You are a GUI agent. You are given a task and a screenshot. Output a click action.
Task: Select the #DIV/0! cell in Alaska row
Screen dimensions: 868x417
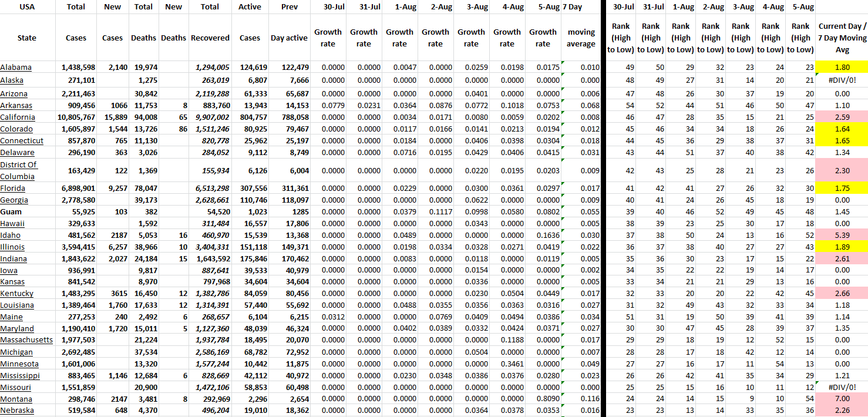tap(842, 80)
